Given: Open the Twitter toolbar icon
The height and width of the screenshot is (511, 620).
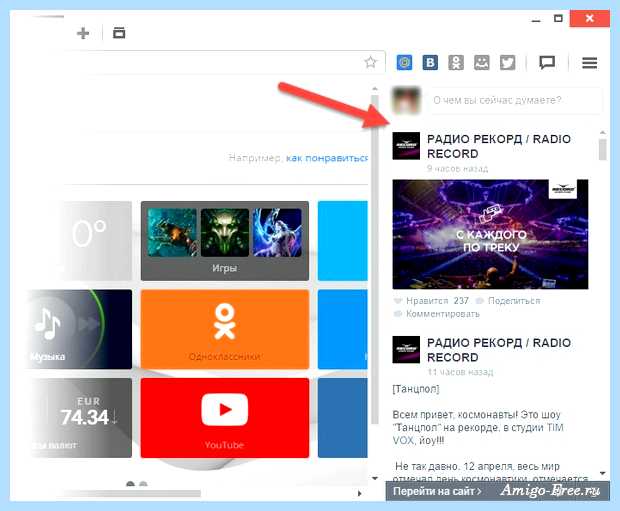Looking at the screenshot, I should pos(508,62).
